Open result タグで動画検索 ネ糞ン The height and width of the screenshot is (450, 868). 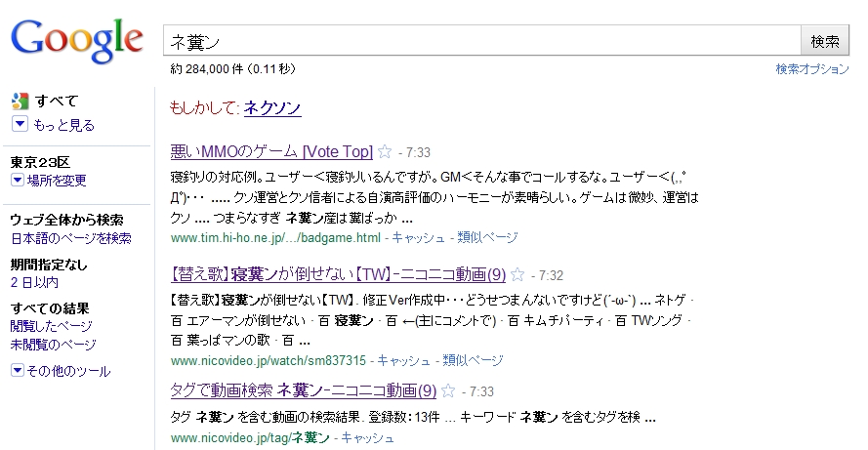point(304,390)
